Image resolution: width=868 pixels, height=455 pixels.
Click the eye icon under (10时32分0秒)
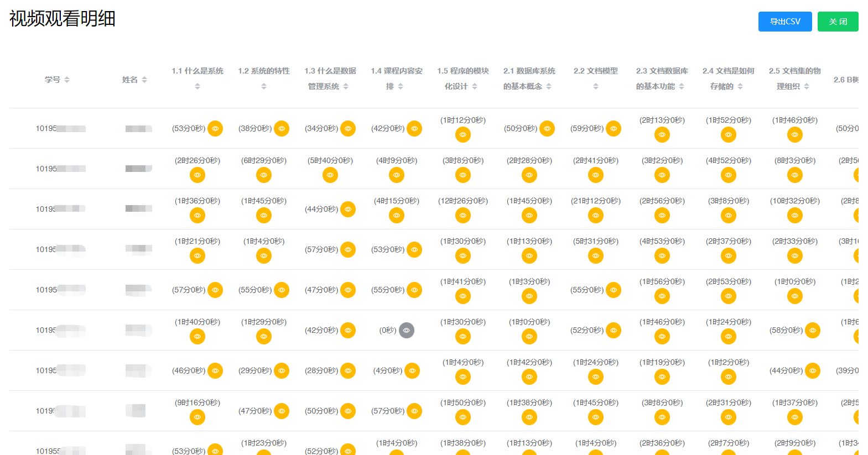[795, 216]
